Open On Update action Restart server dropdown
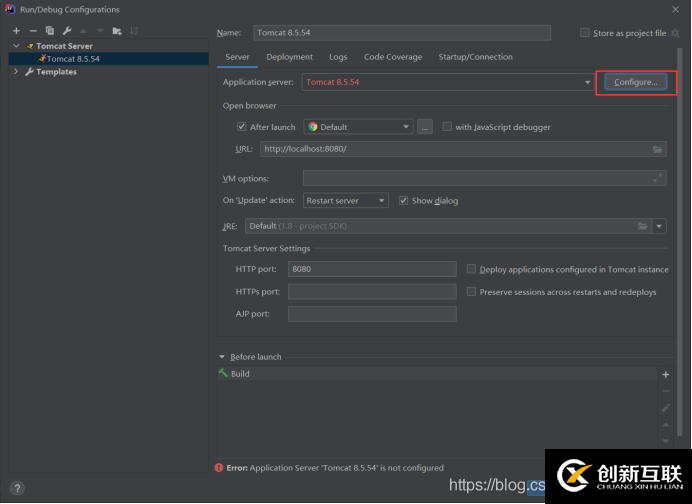 346,200
